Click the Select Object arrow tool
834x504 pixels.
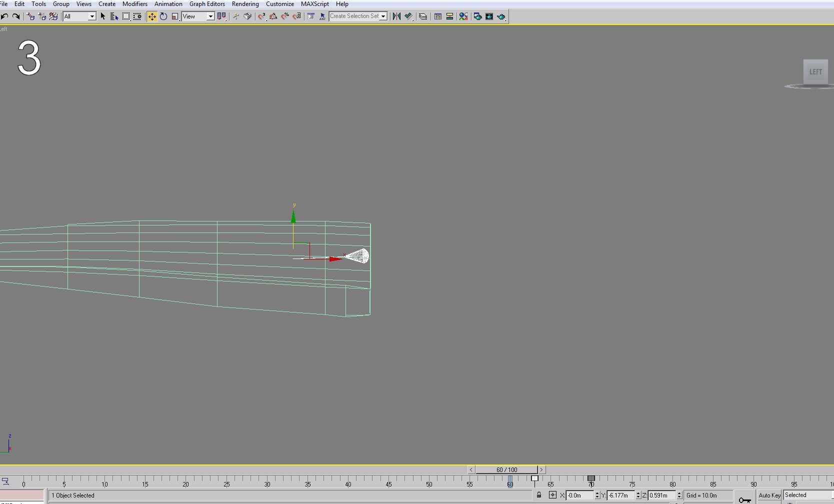(x=103, y=16)
